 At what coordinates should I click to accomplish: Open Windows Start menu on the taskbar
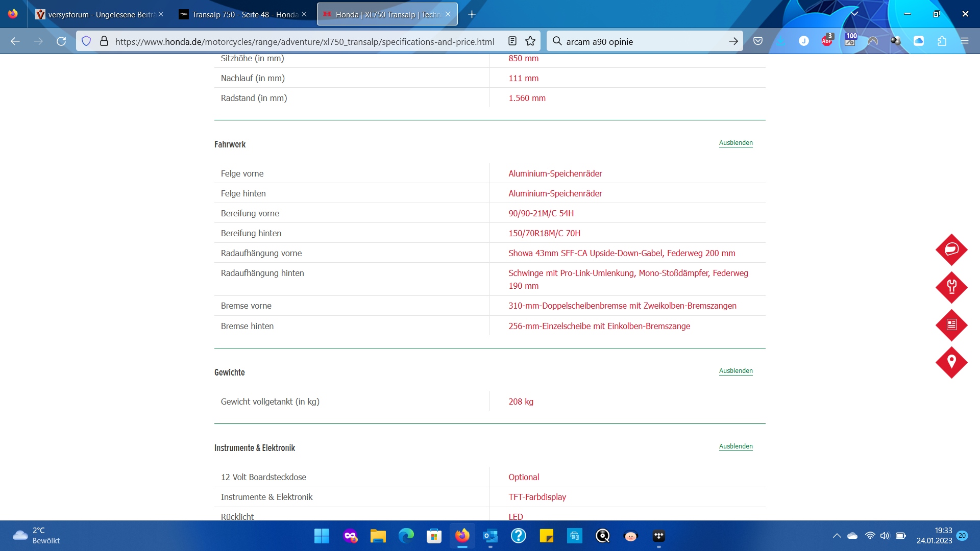322,536
